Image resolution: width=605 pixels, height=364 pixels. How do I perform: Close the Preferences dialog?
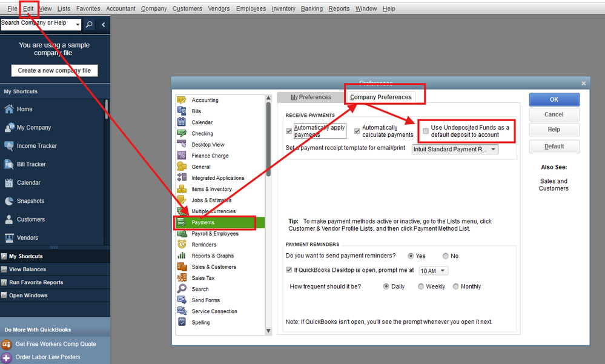tap(583, 84)
